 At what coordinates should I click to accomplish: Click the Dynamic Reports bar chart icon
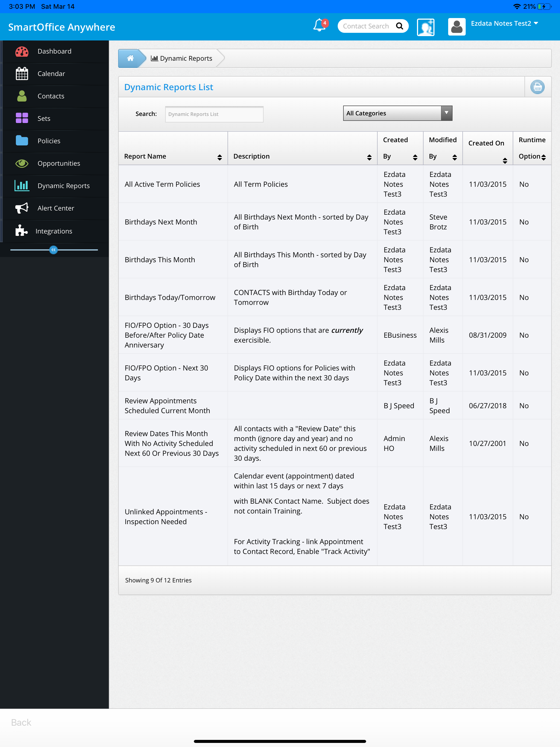click(22, 185)
